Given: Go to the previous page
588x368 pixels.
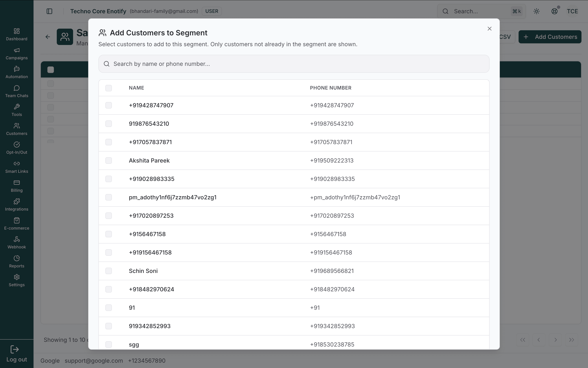Looking at the screenshot, I should 539,340.
